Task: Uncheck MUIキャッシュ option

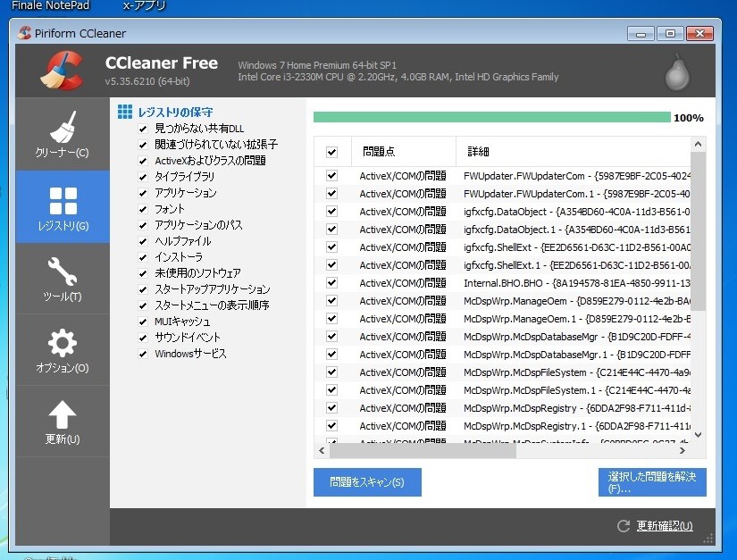Action: click(143, 322)
